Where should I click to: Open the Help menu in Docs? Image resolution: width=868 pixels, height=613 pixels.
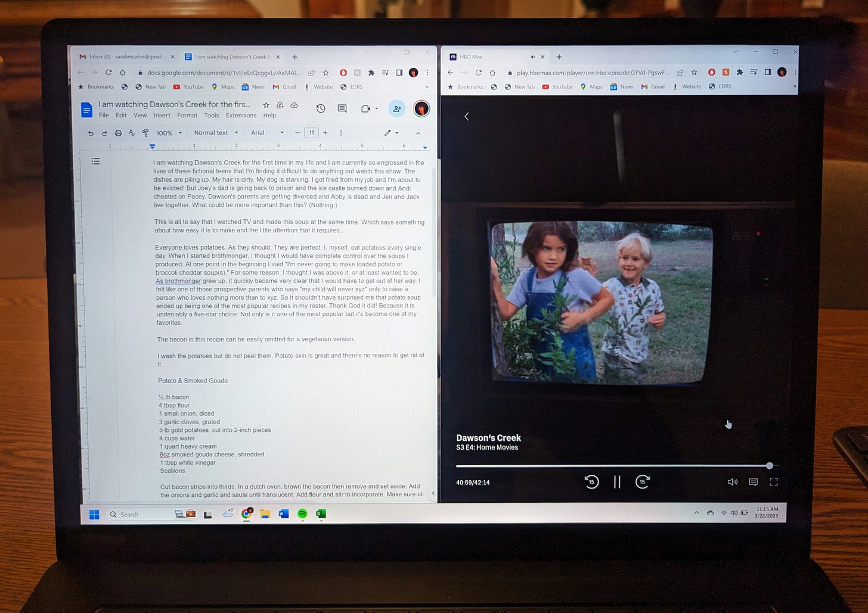click(269, 116)
